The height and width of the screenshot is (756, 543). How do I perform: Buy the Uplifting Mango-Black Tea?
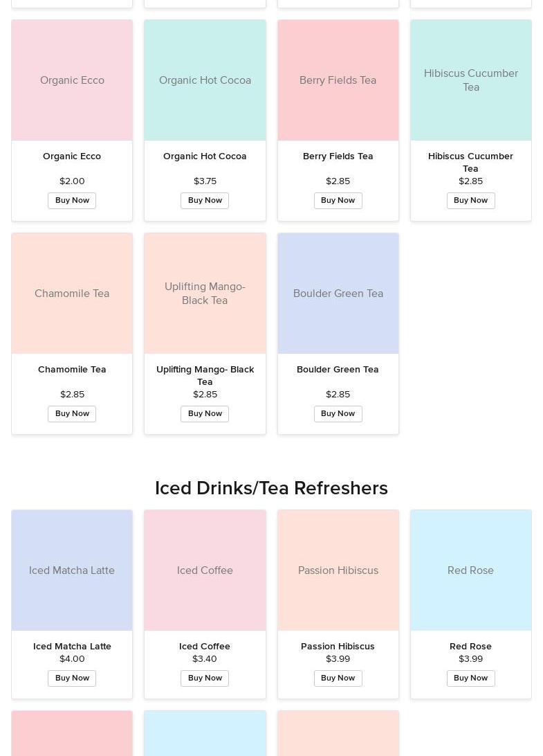pos(205,414)
